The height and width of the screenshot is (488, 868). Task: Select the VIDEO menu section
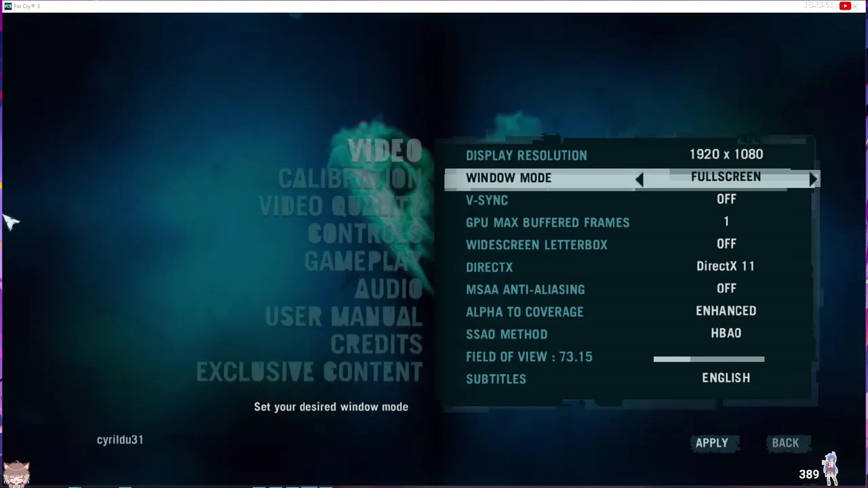click(385, 150)
